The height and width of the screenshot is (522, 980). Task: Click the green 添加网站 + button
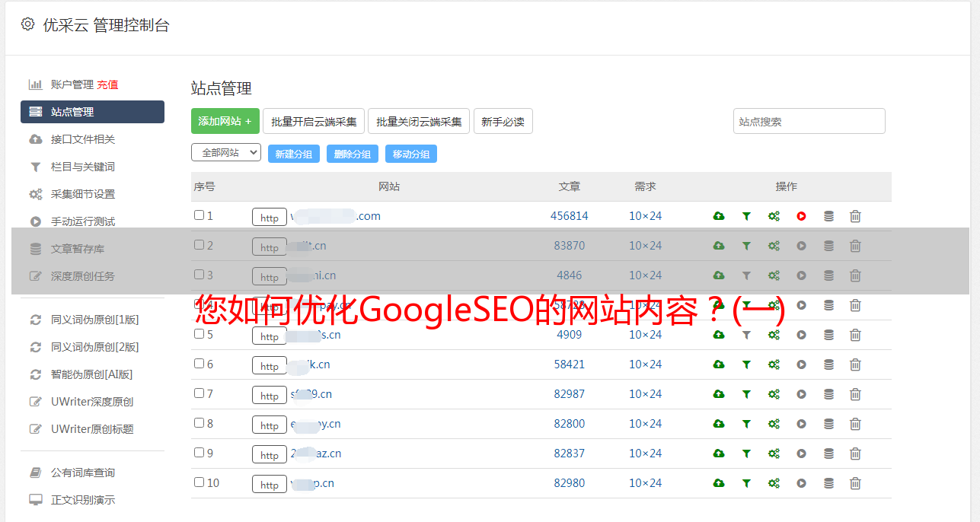click(x=225, y=121)
